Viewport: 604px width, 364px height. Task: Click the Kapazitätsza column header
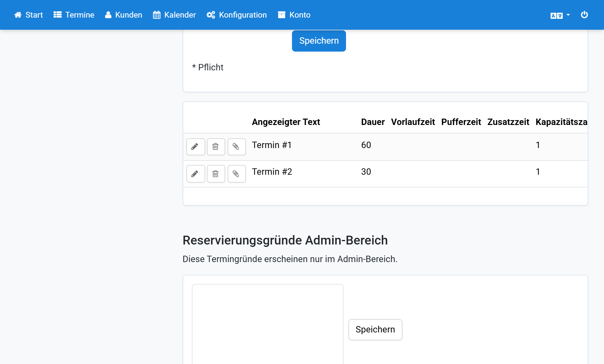pyautogui.click(x=561, y=122)
